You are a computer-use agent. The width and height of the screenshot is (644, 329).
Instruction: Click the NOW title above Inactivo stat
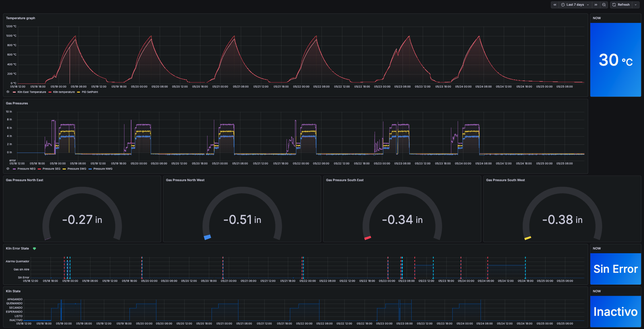pyautogui.click(x=597, y=291)
